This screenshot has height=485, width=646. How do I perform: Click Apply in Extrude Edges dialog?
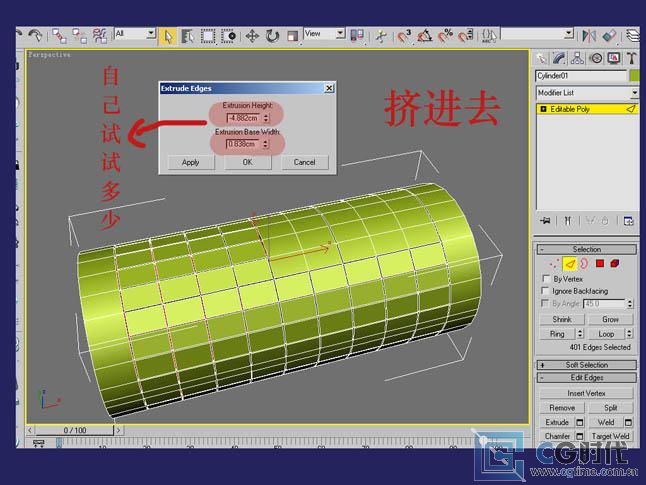pos(191,162)
